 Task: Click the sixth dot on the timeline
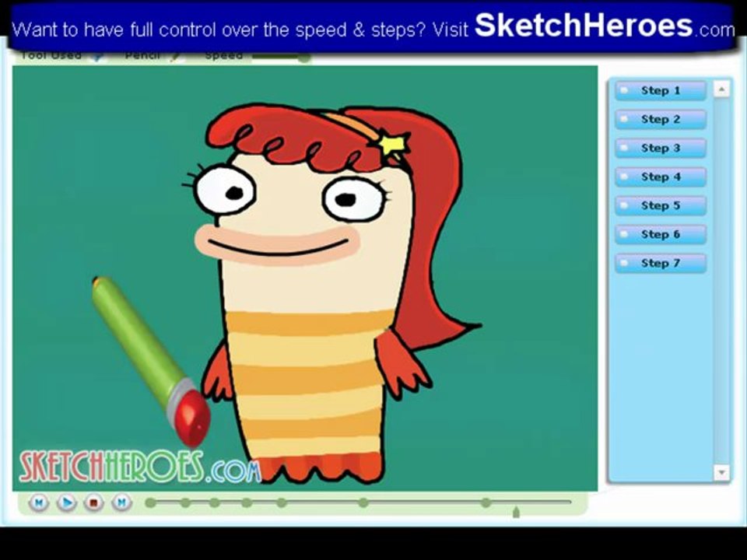(363, 502)
